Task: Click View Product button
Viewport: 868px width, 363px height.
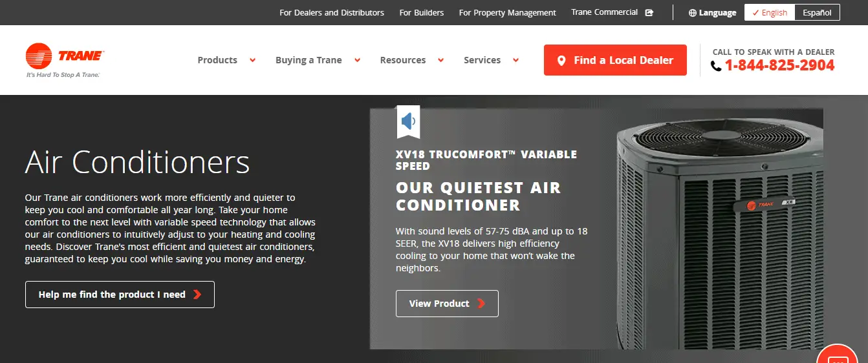Action: coord(447,304)
